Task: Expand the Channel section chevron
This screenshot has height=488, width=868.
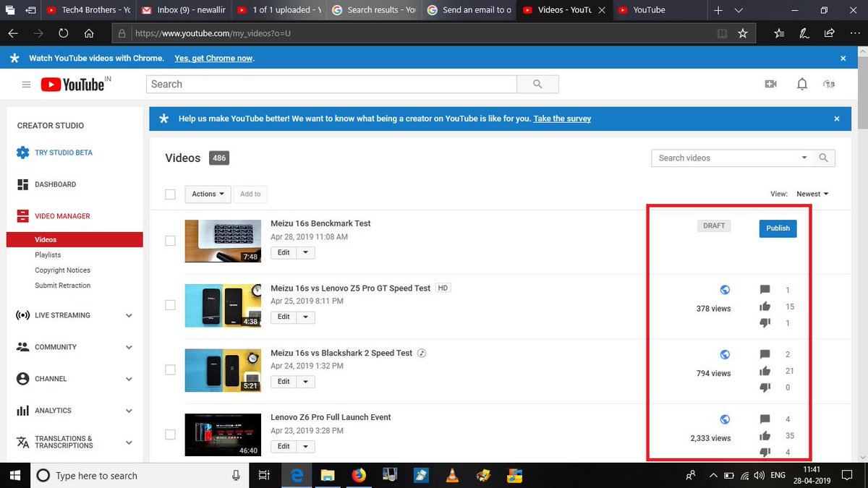Action: point(129,379)
